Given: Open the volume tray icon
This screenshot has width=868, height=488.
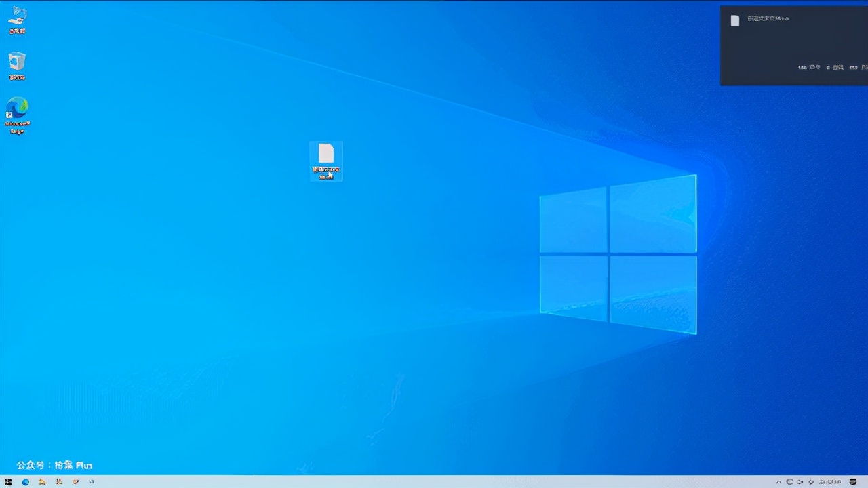Looking at the screenshot, I should 800,482.
